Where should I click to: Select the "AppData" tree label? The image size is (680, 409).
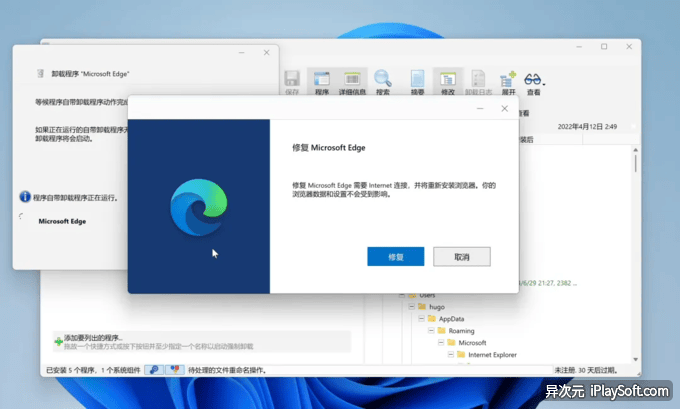451,319
